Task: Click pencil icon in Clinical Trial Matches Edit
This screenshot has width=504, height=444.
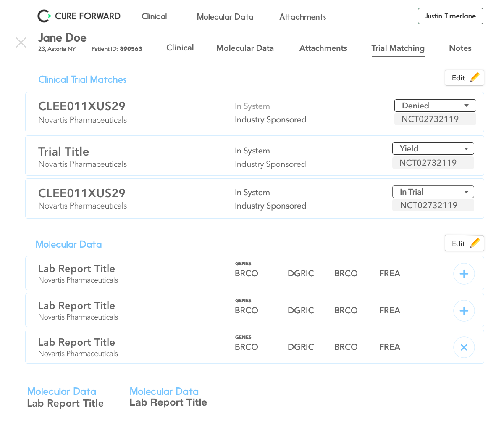Action: pos(475,77)
